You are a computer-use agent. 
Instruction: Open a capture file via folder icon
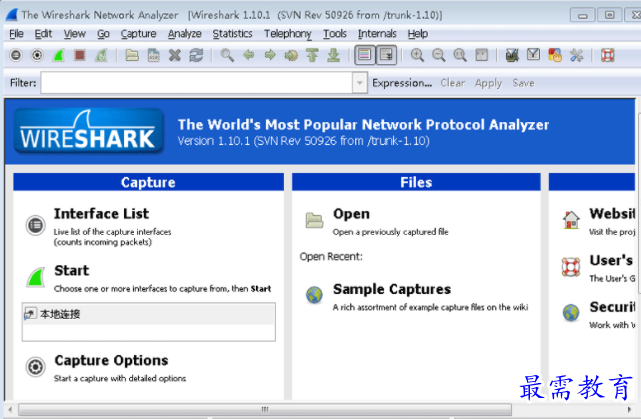(x=132, y=55)
